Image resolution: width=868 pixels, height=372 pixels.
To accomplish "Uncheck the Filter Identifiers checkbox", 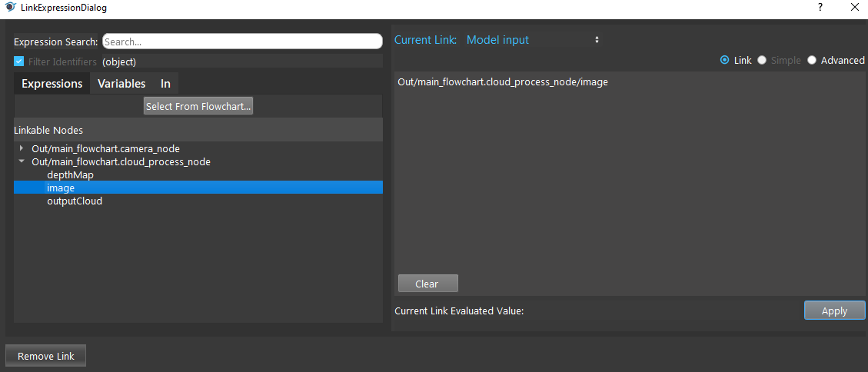I will point(18,61).
